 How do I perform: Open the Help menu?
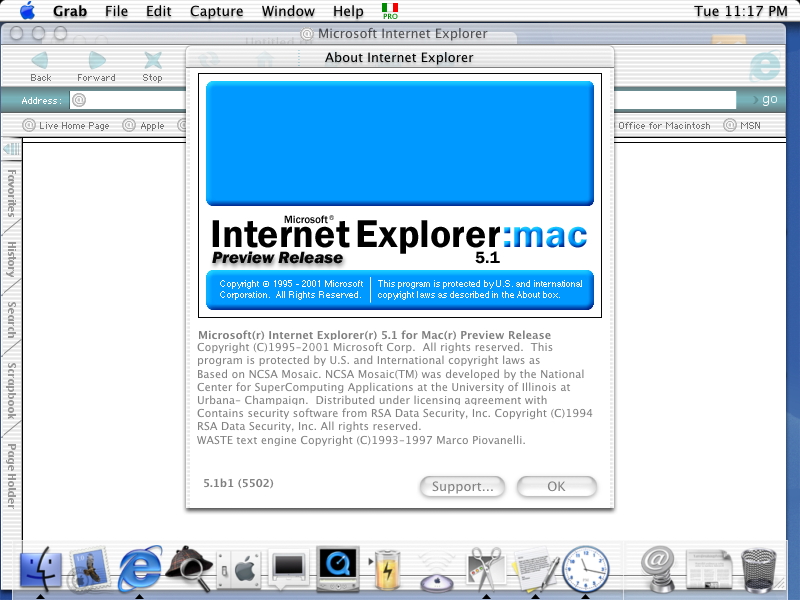(x=348, y=11)
